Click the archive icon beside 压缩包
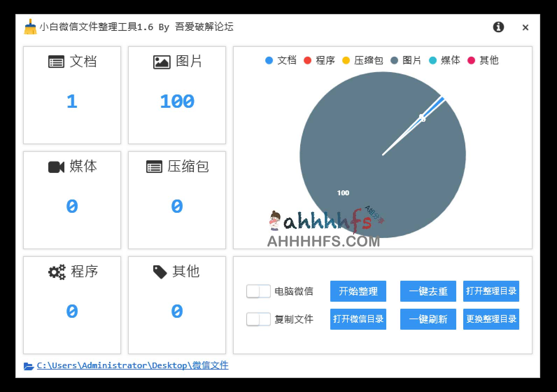 [154, 167]
